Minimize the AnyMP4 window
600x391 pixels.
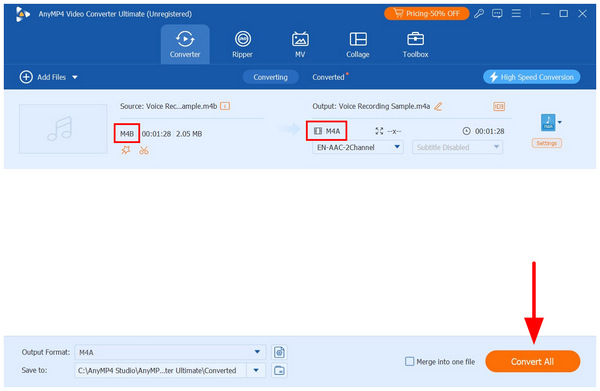(545, 14)
